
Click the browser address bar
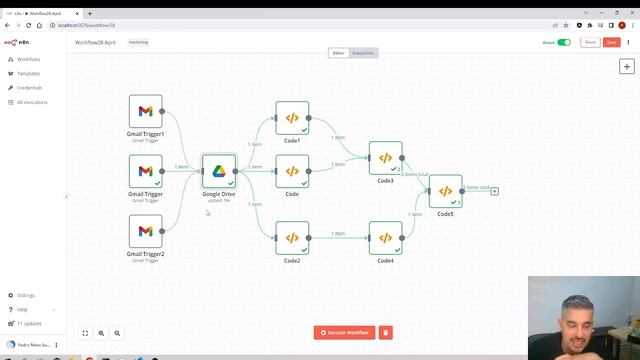tap(298, 25)
